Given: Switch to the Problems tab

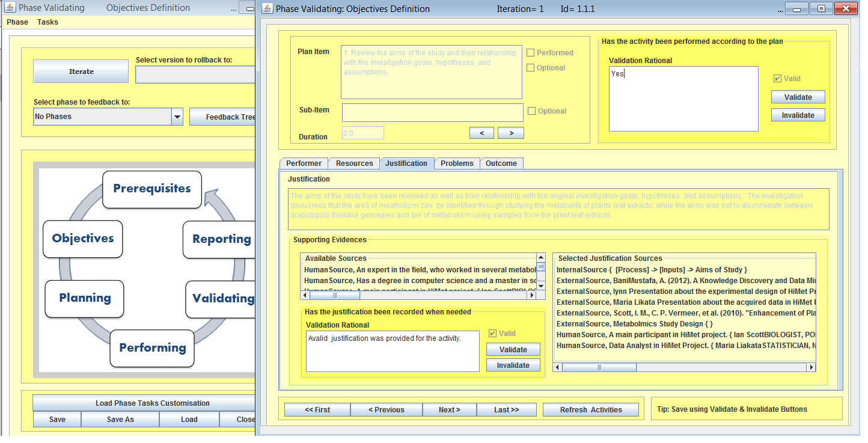Looking at the screenshot, I should click(457, 163).
